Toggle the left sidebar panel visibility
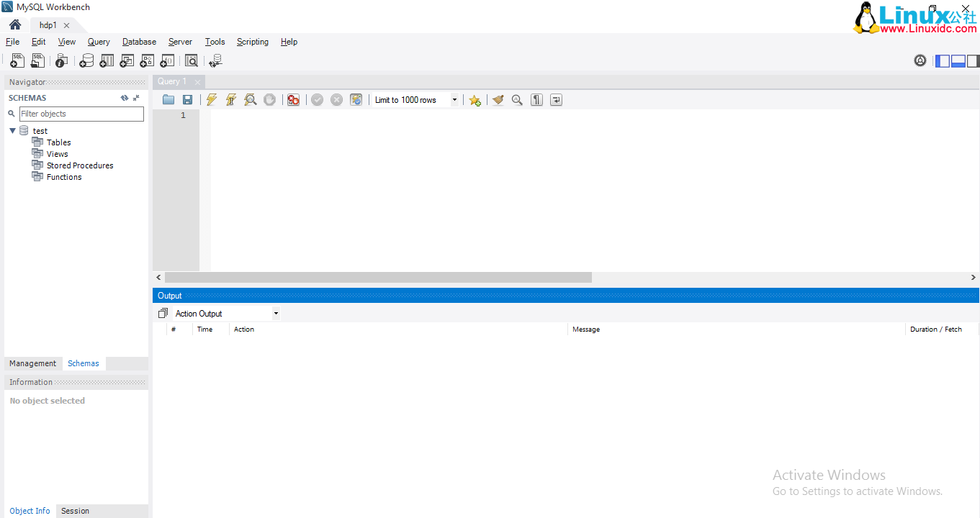 pyautogui.click(x=943, y=61)
